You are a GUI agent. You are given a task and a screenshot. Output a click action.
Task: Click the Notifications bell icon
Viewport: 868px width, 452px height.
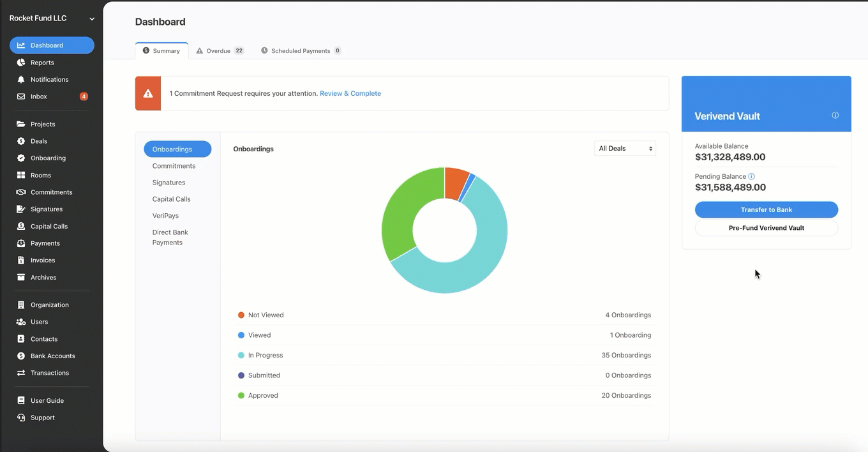(x=21, y=79)
